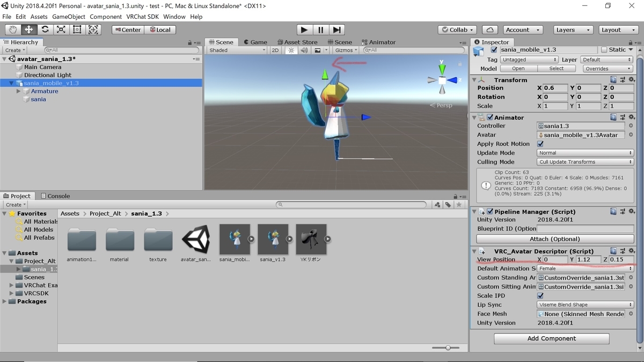Select the Rect transform tool
This screenshot has width=644, height=362.
[77, 29]
